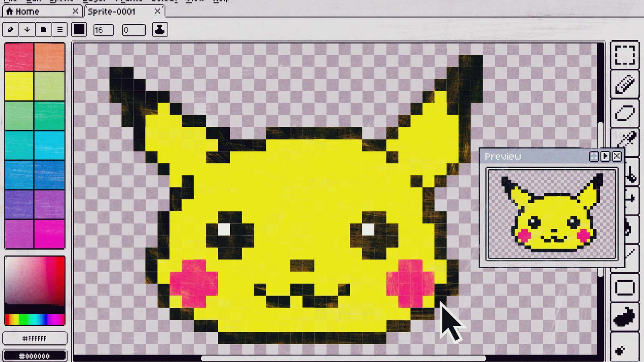Select the Eraser tool
Image resolution: width=644 pixels, height=362 pixels.
click(x=624, y=113)
